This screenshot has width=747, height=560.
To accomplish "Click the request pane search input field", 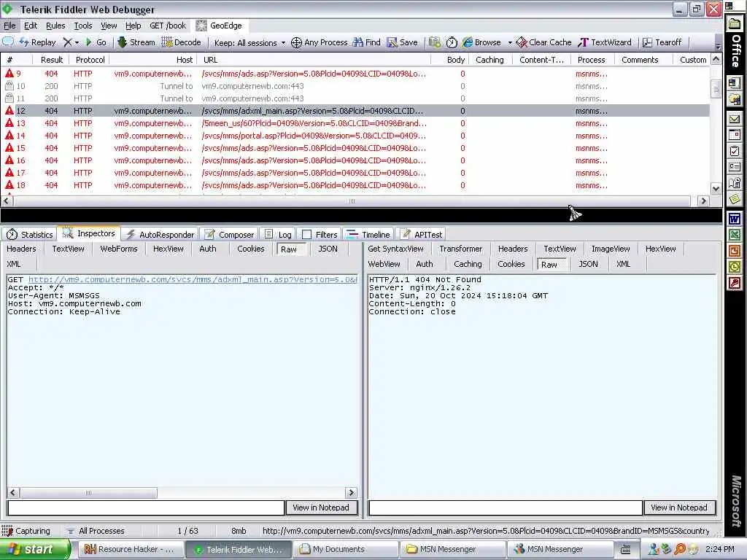I will 146,507.
